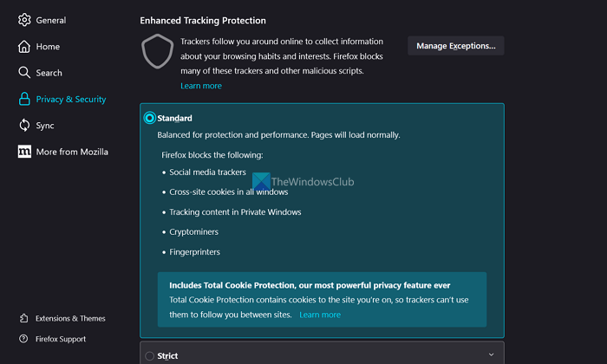Click the Enhanced Tracking Protection shield icon

click(158, 54)
